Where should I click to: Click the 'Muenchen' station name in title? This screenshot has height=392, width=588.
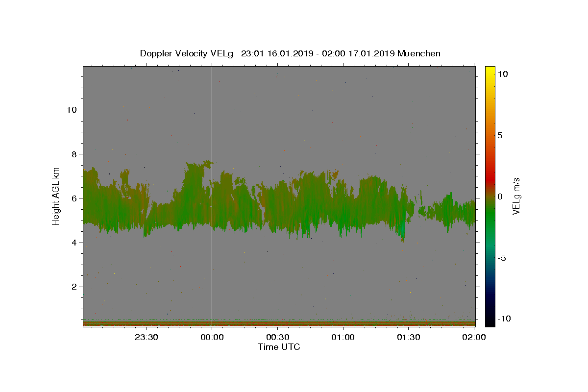pos(419,53)
